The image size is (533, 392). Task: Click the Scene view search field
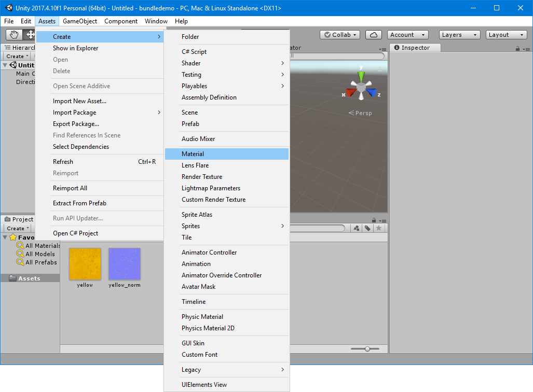coord(337,55)
